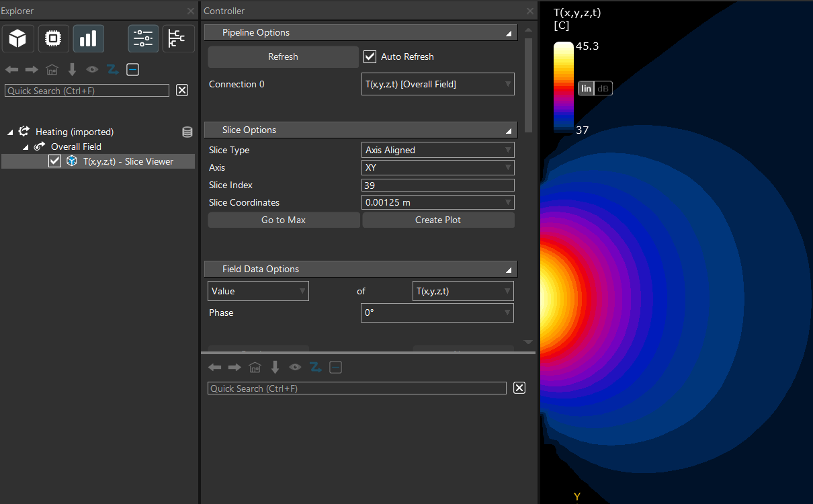Screen dimensions: 813x504
Task: Uncheck the T(x,y,z,t) Slice Viewer checkbox
Action: tap(55, 161)
